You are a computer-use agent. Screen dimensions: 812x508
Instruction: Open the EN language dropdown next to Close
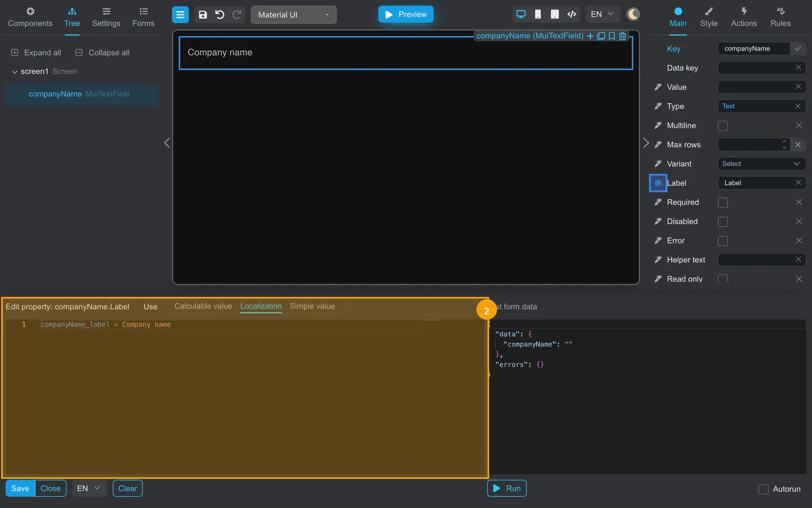(89, 488)
